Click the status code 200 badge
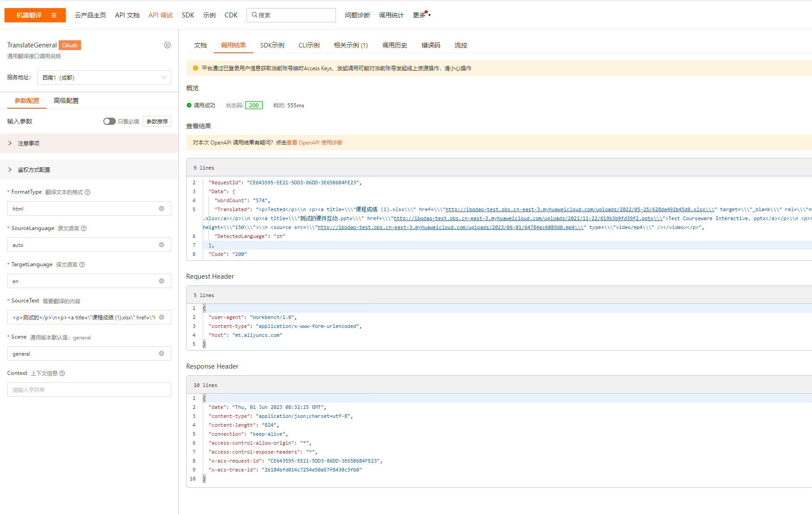Image resolution: width=812 pixels, height=514 pixels. (x=254, y=105)
